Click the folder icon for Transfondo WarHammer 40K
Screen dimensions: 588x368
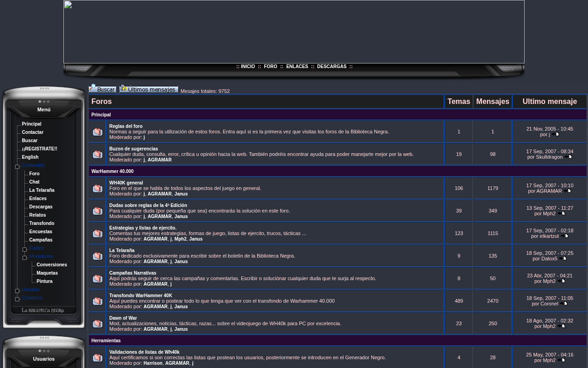[97, 301]
